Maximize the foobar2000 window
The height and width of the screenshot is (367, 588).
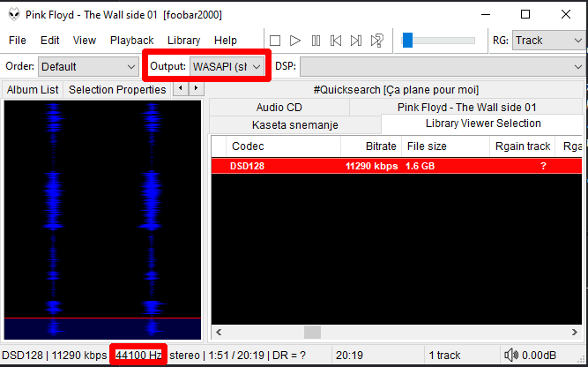coord(525,15)
